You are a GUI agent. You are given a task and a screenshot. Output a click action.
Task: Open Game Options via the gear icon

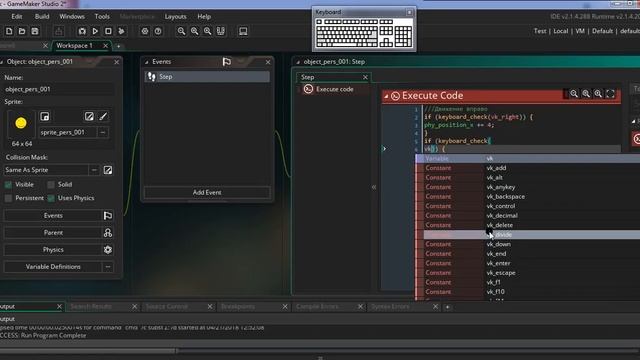tap(144, 31)
